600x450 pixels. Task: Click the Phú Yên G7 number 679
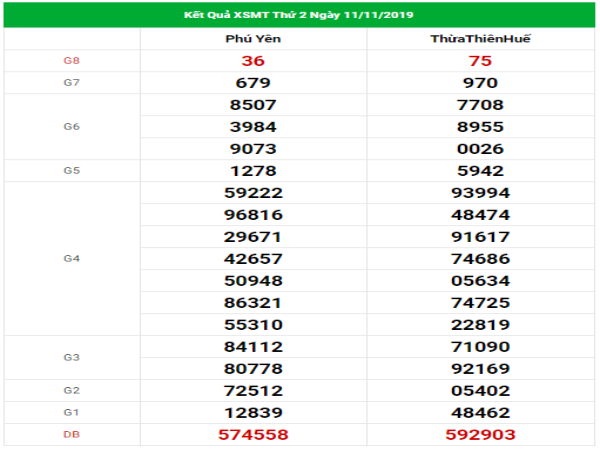(x=252, y=82)
